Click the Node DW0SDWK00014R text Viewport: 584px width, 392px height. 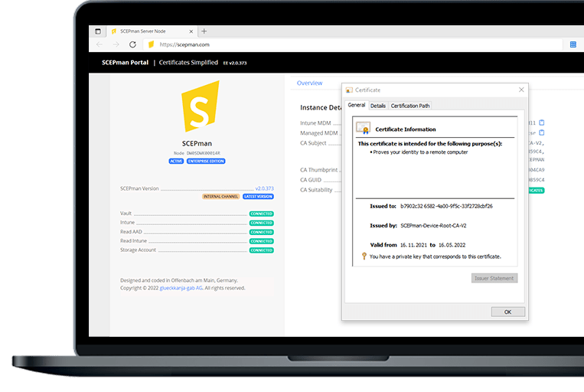[197, 153]
